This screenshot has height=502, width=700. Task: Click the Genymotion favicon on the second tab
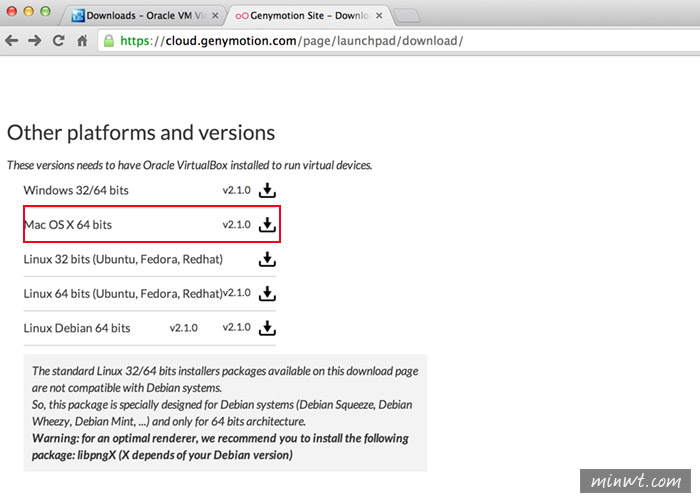(x=242, y=16)
